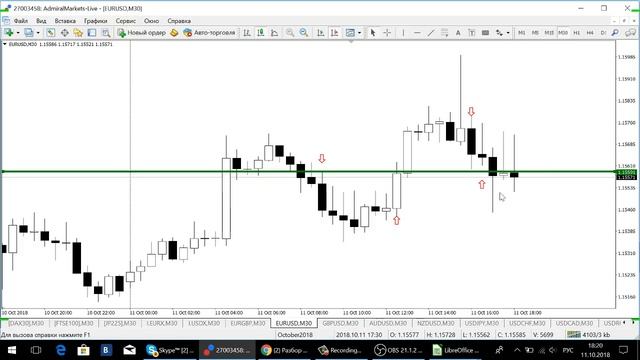Click the Новый ордер button
This screenshot has height=360, width=640.
pos(141,33)
